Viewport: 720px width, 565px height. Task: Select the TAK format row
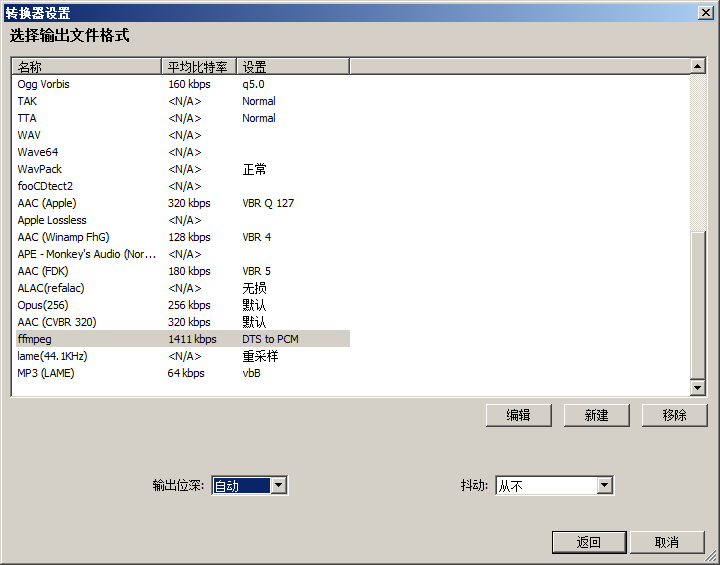pyautogui.click(x=183, y=101)
